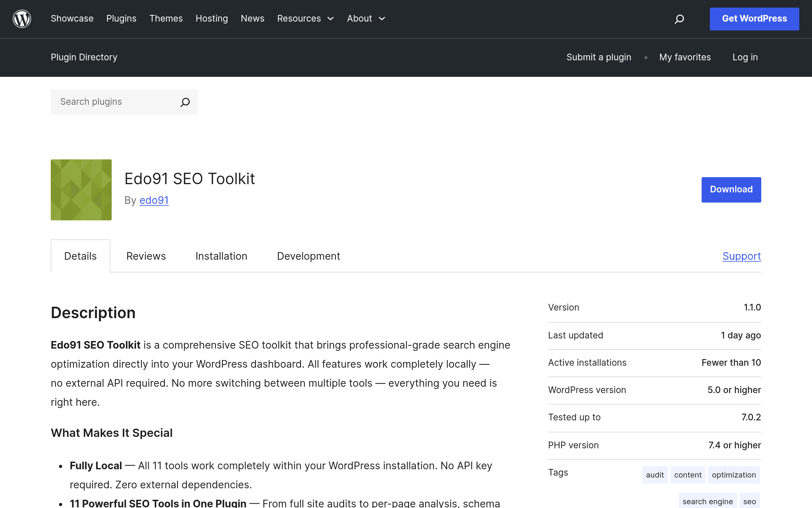The image size is (812, 508).
Task: Click the 'Fully Local' bullet text
Action: pos(95,466)
